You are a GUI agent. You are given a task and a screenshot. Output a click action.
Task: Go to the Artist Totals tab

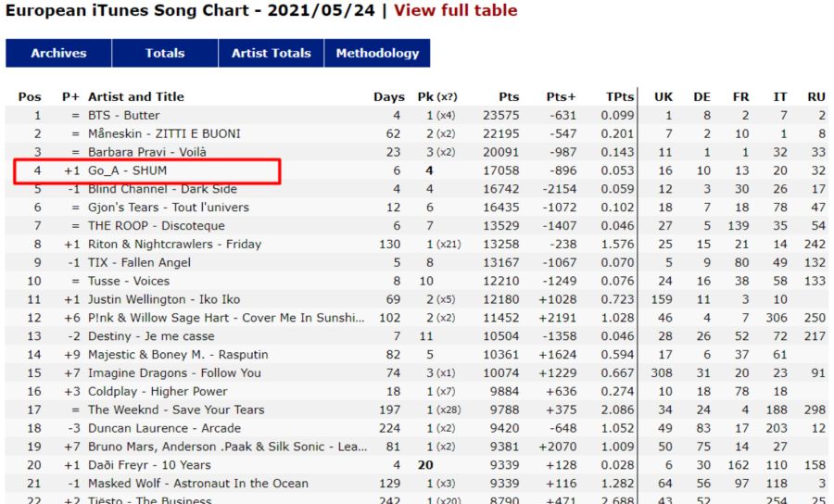[271, 53]
